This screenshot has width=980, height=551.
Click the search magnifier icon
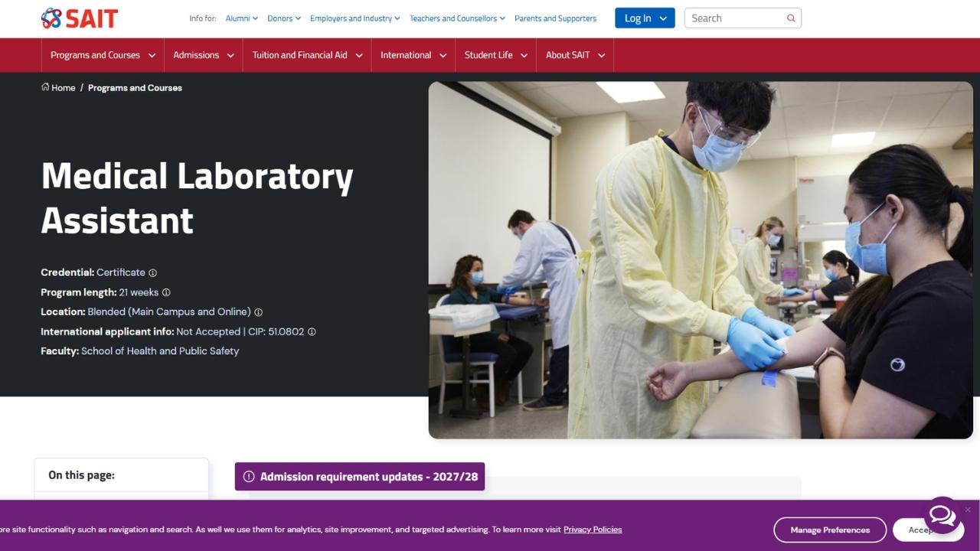pyautogui.click(x=791, y=18)
